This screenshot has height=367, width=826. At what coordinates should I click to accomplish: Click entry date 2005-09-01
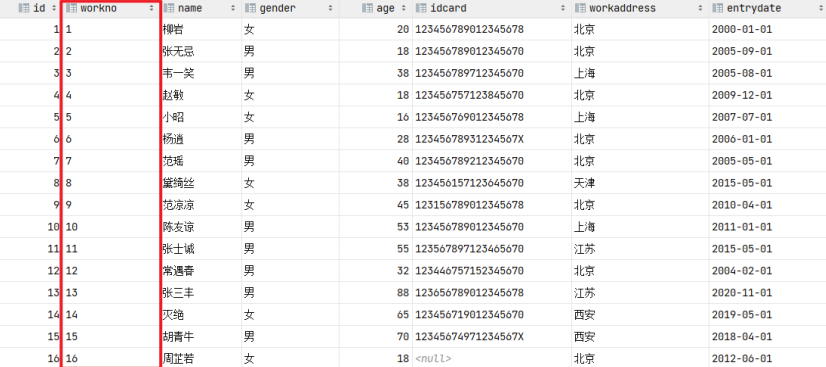tap(742, 52)
